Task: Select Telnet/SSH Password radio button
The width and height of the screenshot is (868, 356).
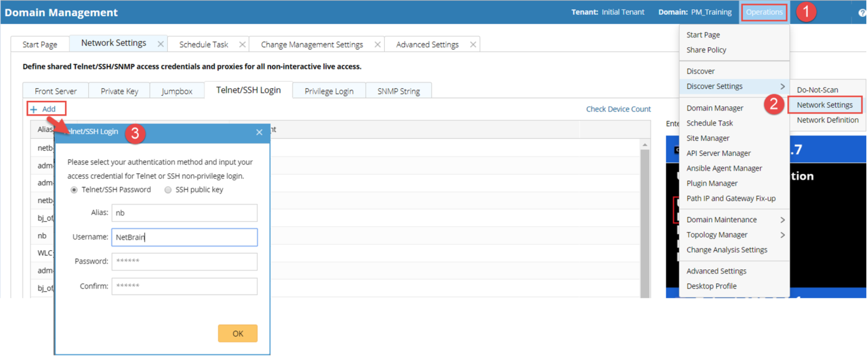Action: pos(74,190)
